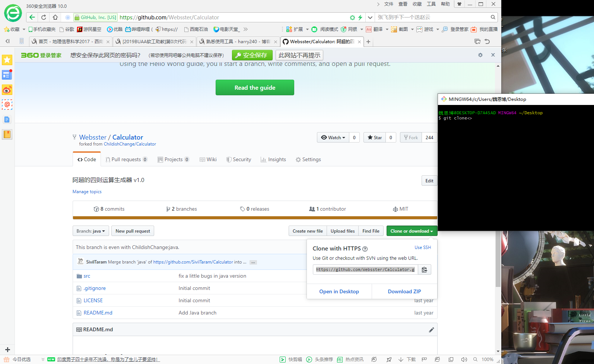Click the Clone with HTTPS help icon
Image resolution: width=594 pixels, height=364 pixels.
pyautogui.click(x=365, y=249)
